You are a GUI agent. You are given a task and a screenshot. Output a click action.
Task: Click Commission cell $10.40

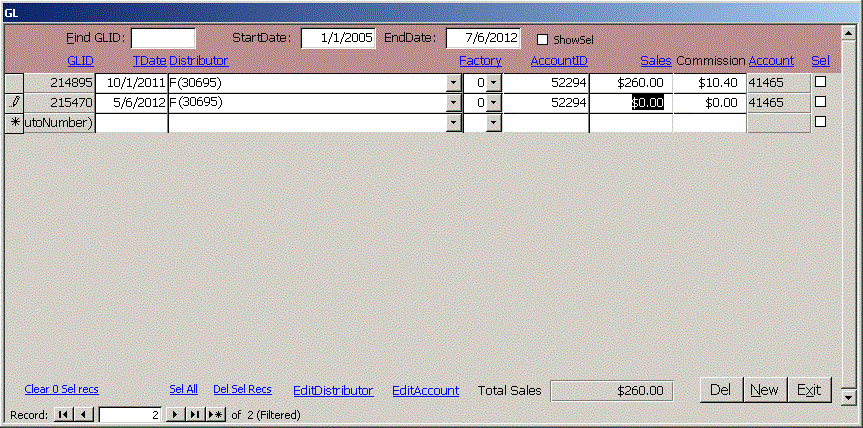tap(709, 83)
